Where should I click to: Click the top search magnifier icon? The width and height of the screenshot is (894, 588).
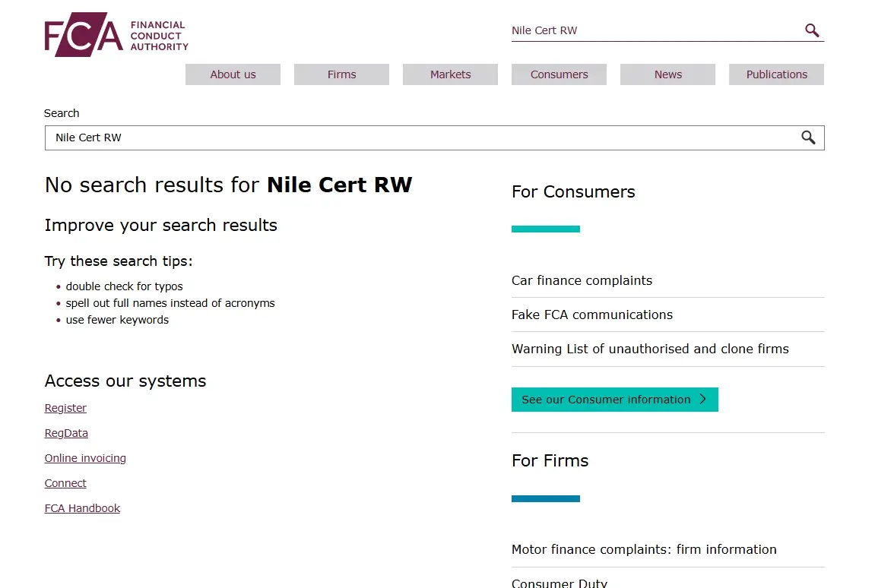(x=811, y=30)
